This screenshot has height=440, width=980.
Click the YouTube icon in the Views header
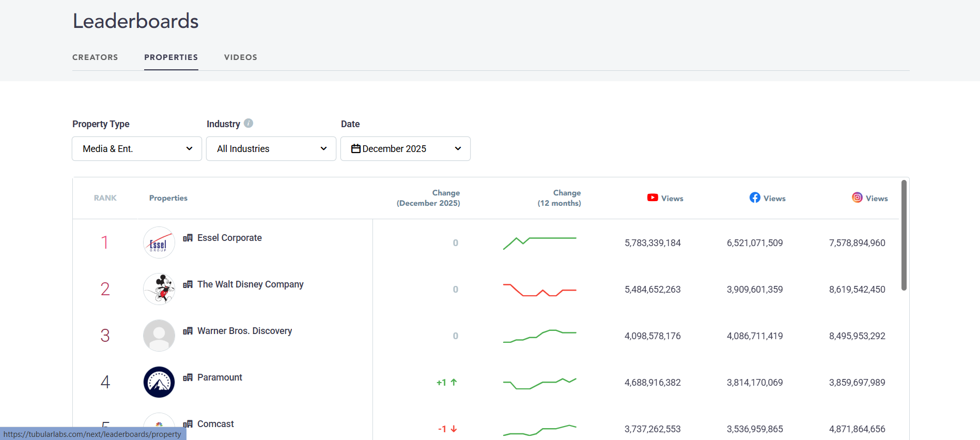(652, 198)
